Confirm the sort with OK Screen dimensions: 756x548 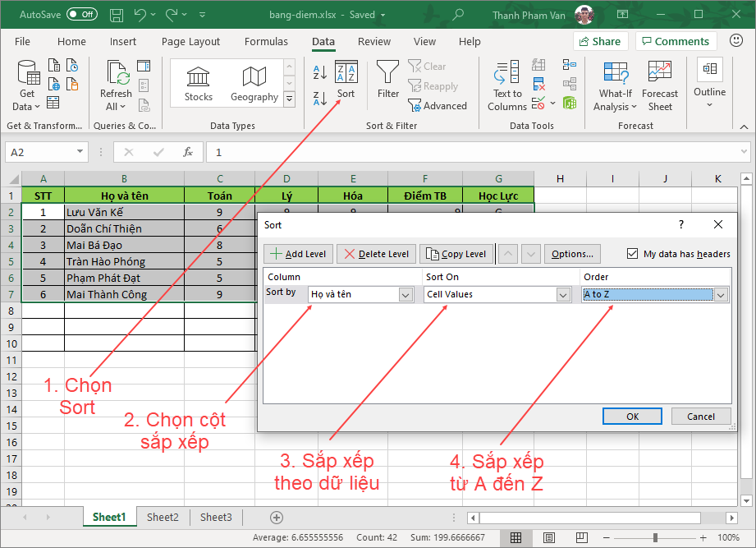(x=632, y=417)
